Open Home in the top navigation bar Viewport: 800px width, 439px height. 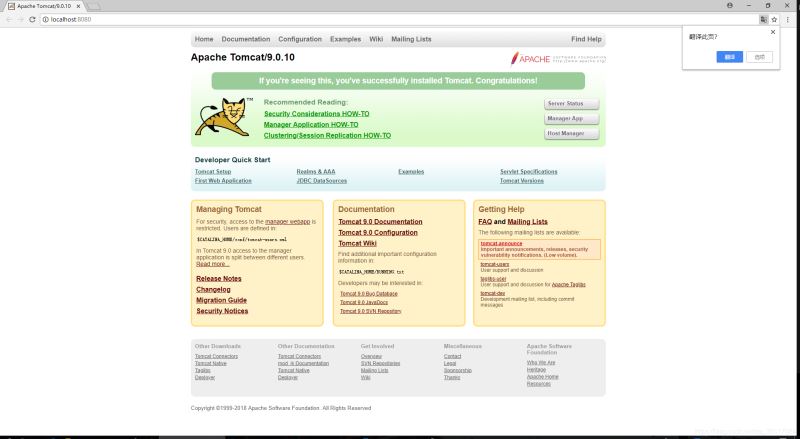pyautogui.click(x=204, y=39)
